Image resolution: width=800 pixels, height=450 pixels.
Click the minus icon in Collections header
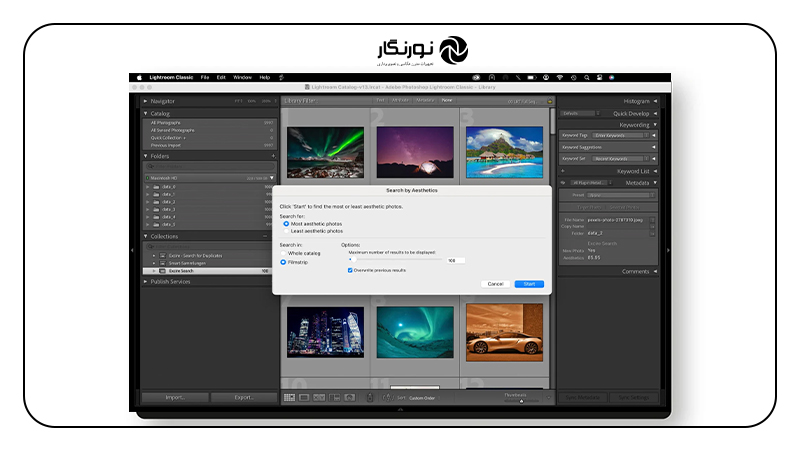pos(265,236)
